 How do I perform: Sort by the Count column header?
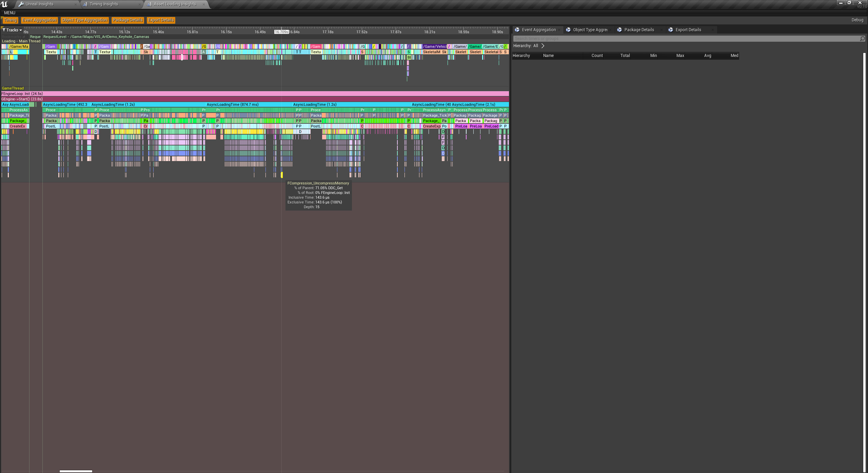pyautogui.click(x=597, y=56)
